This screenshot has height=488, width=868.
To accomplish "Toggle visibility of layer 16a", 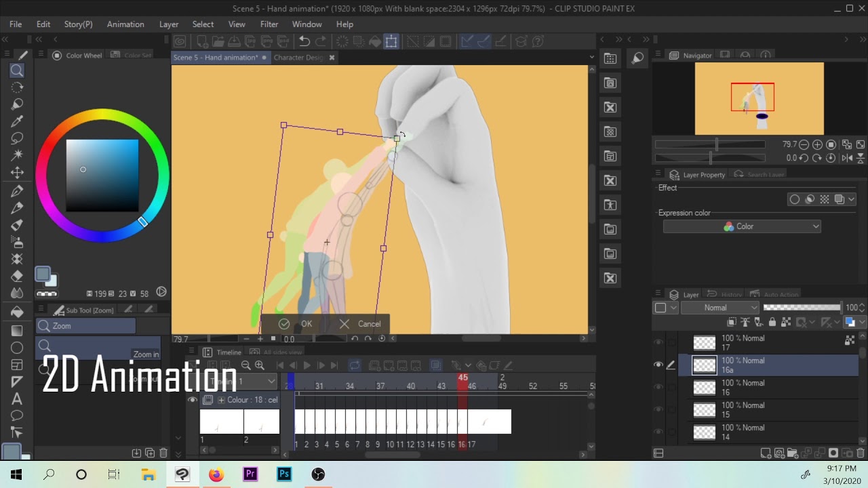I will (x=658, y=365).
